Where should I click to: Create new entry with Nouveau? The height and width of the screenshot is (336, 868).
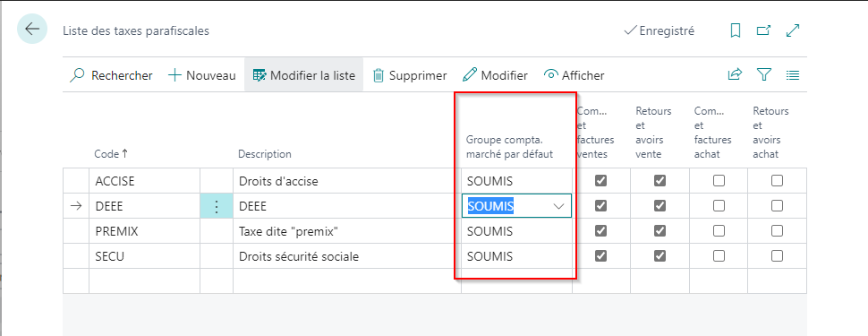202,75
